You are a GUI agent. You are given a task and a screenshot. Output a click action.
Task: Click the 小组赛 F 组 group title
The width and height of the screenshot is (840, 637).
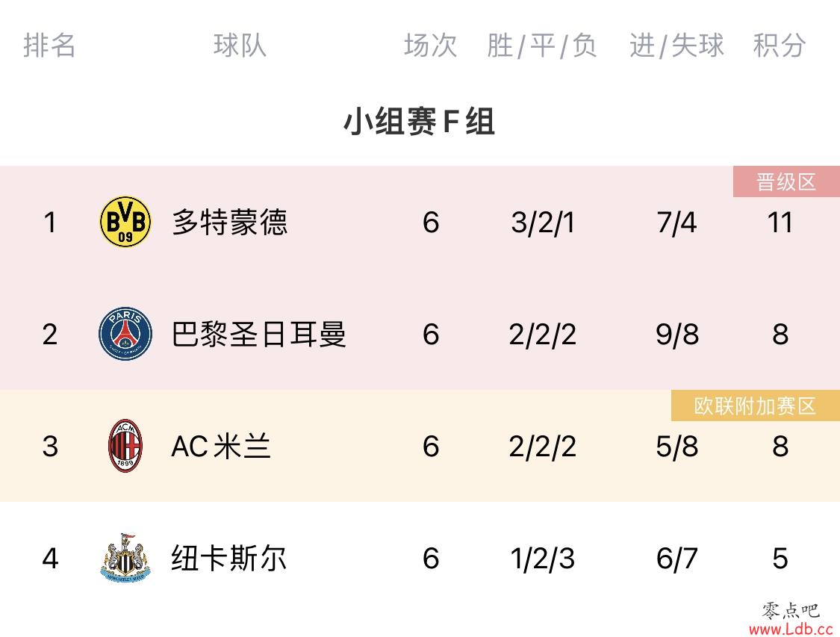(420, 121)
